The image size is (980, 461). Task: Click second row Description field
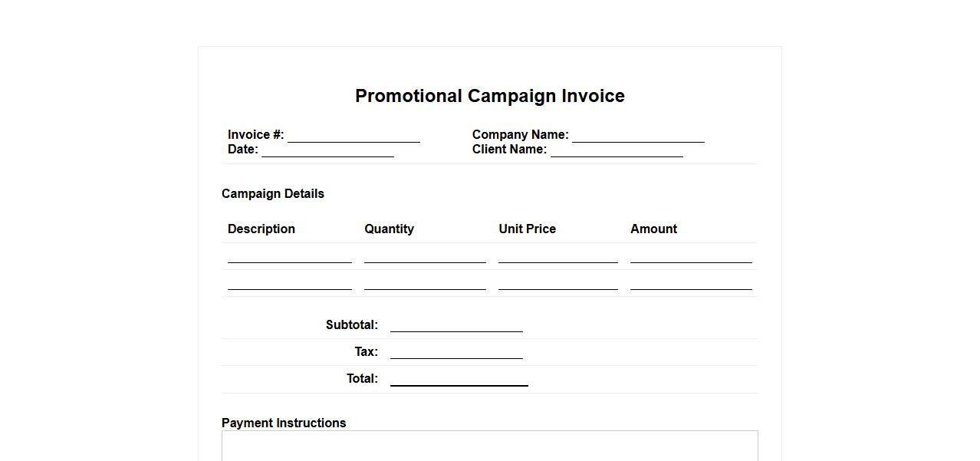click(290, 283)
